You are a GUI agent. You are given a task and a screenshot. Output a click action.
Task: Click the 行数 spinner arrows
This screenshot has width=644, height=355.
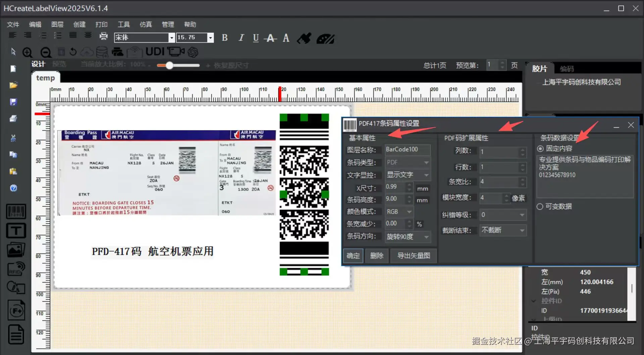[522, 167]
